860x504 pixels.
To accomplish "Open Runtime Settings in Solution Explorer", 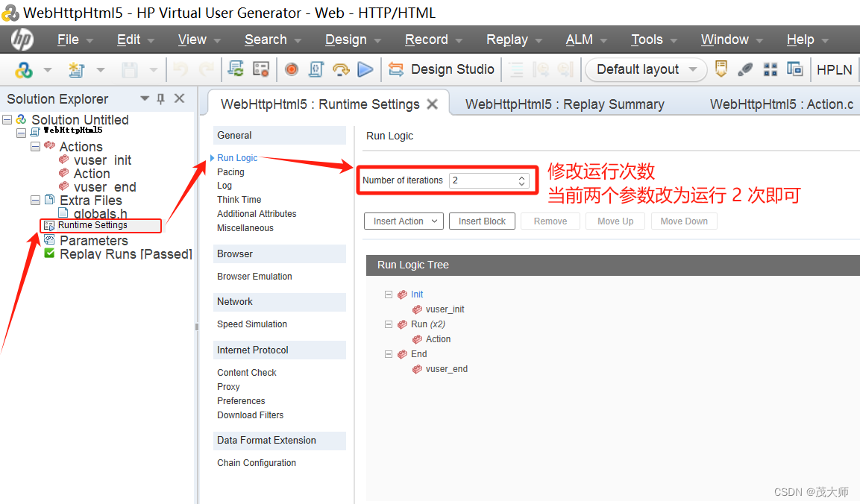I will tap(92, 225).
